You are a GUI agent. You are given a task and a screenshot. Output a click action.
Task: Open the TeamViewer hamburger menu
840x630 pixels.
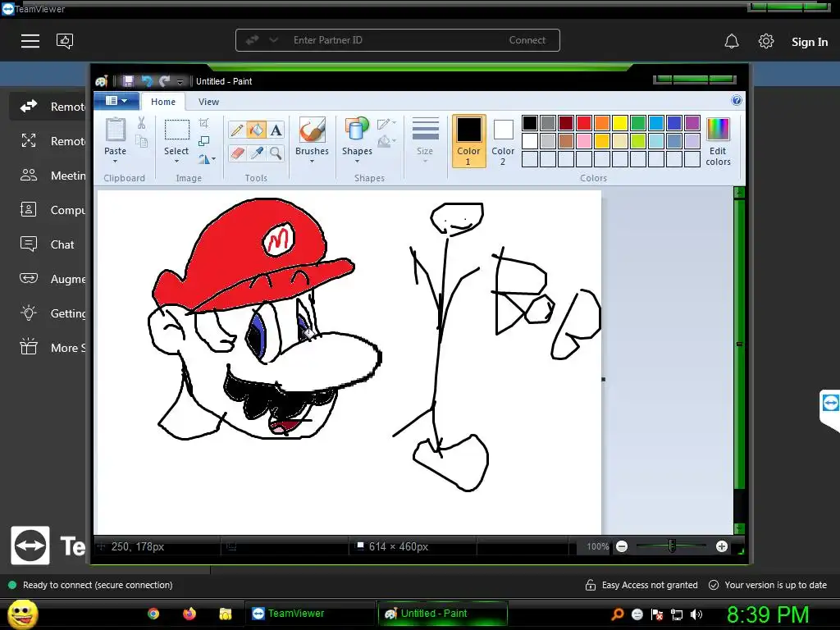(x=30, y=41)
